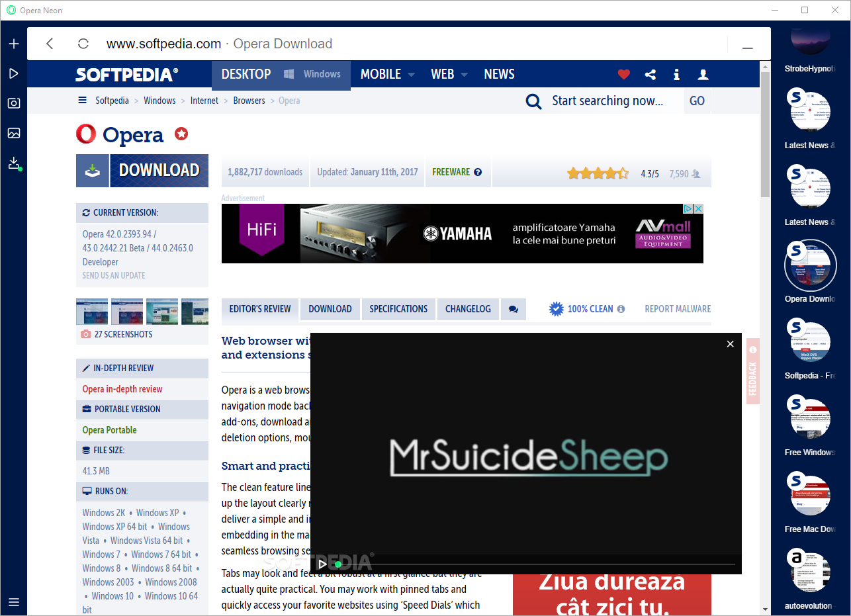The width and height of the screenshot is (851, 616).
Task: Open a new tab with plus icon
Action: coord(14,44)
